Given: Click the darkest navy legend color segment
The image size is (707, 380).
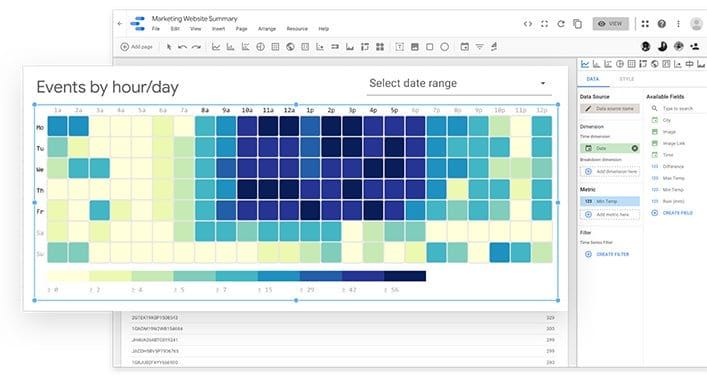Looking at the screenshot, I should coord(405,276).
